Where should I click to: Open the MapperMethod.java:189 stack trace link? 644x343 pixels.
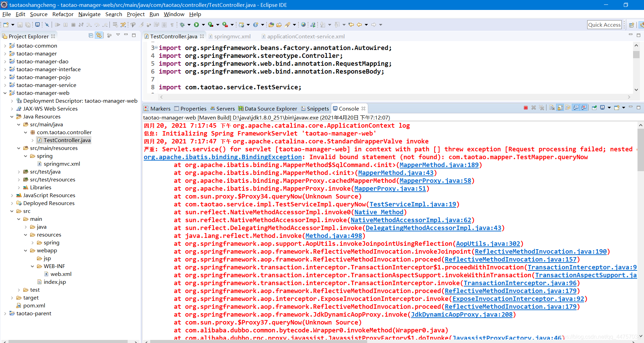point(439,165)
